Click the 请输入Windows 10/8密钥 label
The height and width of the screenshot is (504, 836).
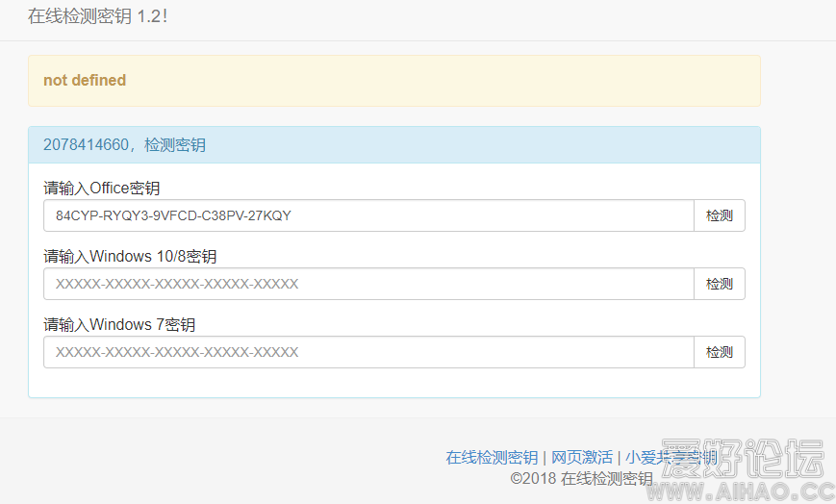coord(130,256)
